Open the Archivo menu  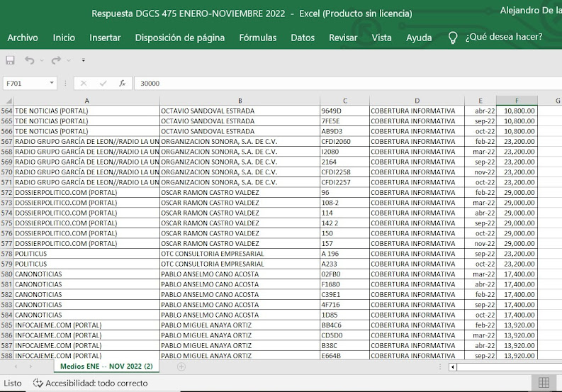point(23,38)
